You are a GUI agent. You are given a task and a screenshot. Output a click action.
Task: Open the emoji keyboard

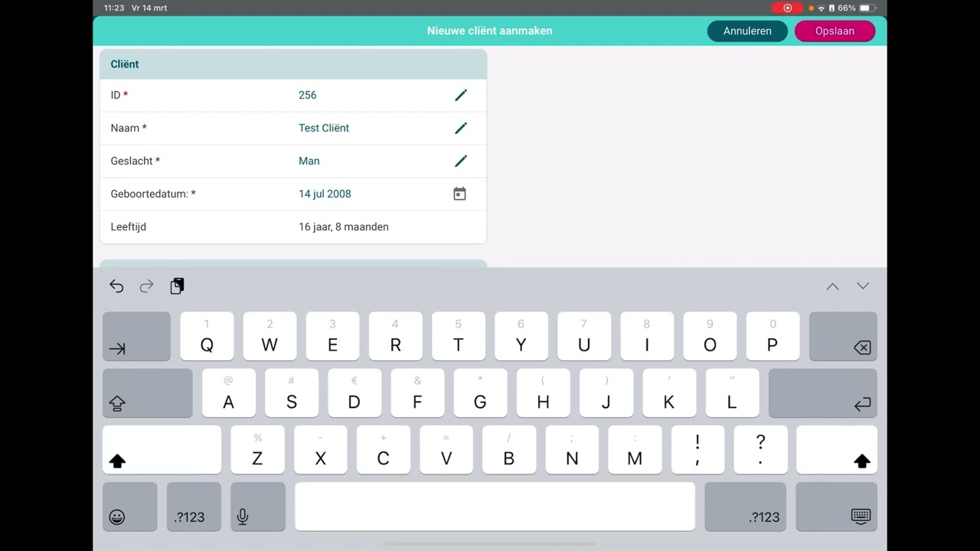[130, 507]
